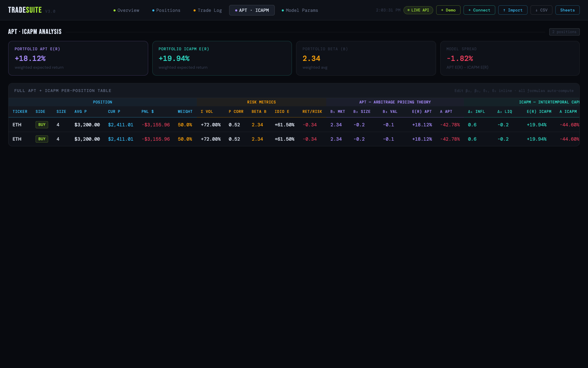Export the table with CSV button
Screen dimensions: 588x368
tap(541, 10)
